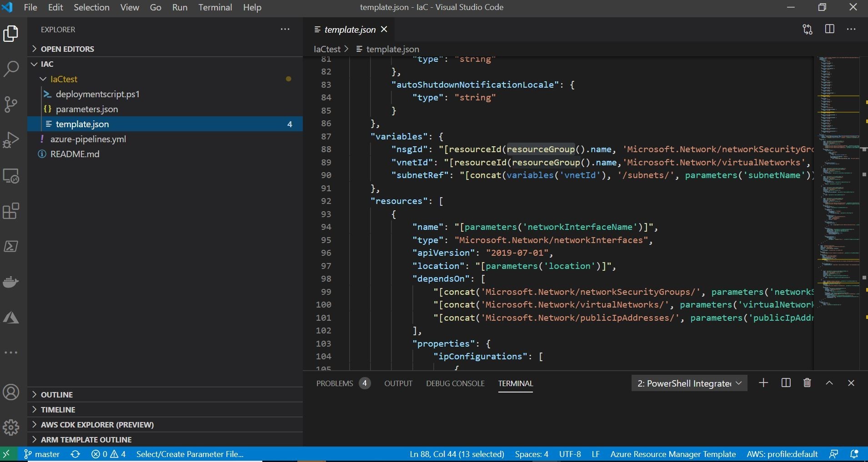Open the Source Control view
Viewport: 868px width, 462px height.
click(11, 104)
